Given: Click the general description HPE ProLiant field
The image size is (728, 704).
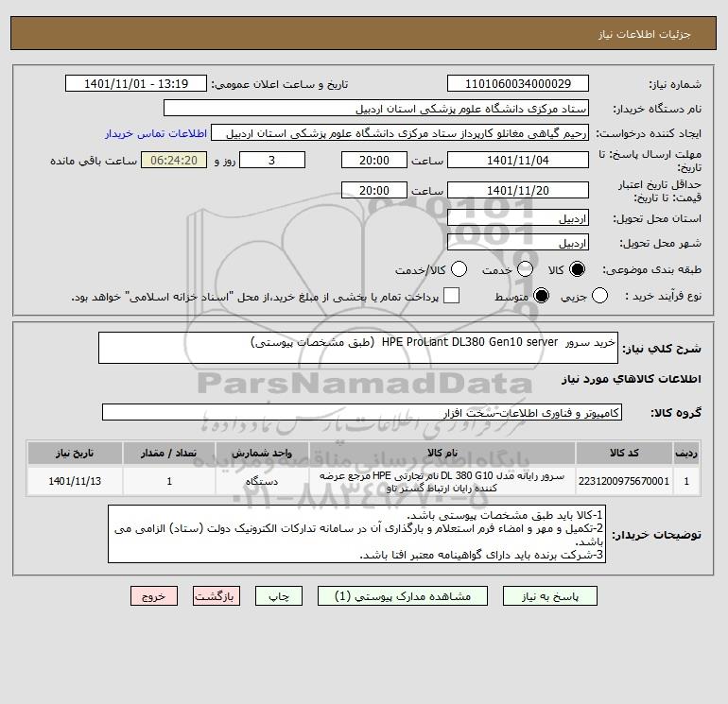Looking at the screenshot, I should (358, 348).
